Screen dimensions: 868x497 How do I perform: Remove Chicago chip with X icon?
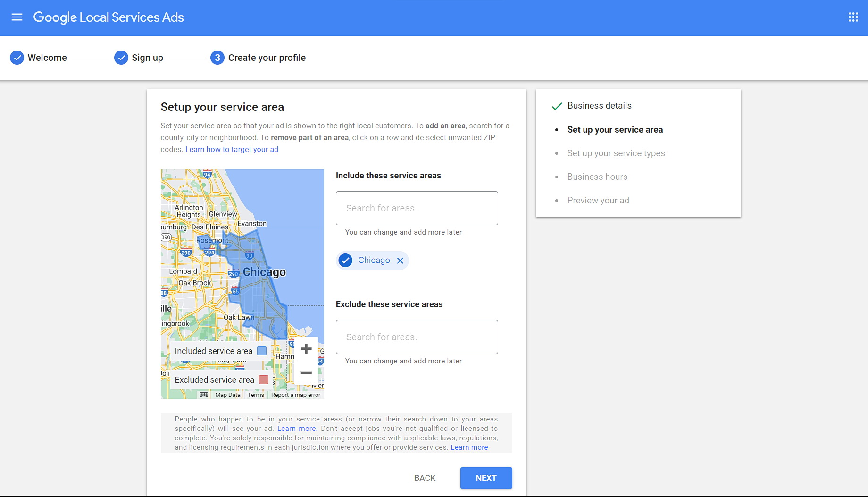[x=400, y=261]
